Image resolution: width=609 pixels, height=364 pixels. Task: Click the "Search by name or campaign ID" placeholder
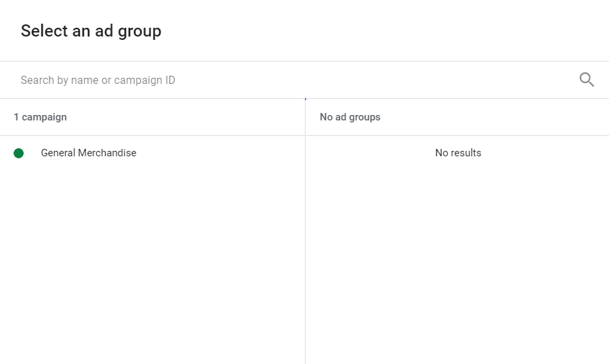pos(98,80)
